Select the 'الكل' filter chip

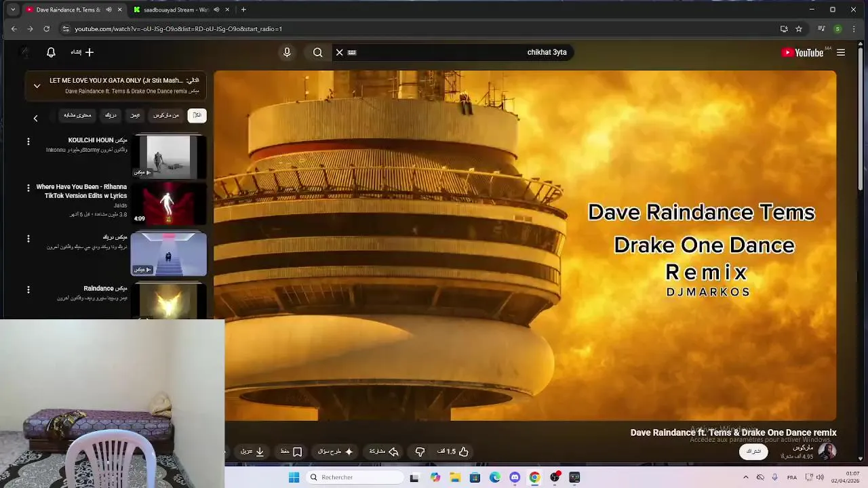click(x=197, y=115)
